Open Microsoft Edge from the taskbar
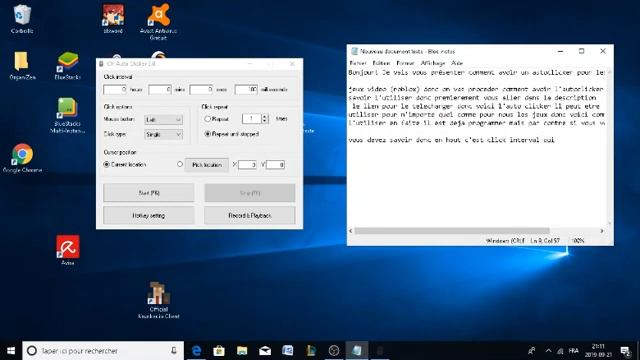Screen dimensions: 640x360 click(196, 351)
